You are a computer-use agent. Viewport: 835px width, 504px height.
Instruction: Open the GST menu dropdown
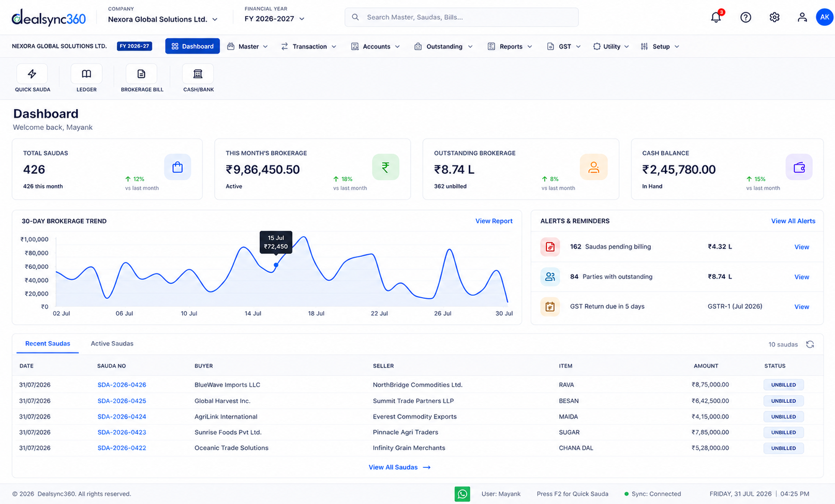coord(564,47)
